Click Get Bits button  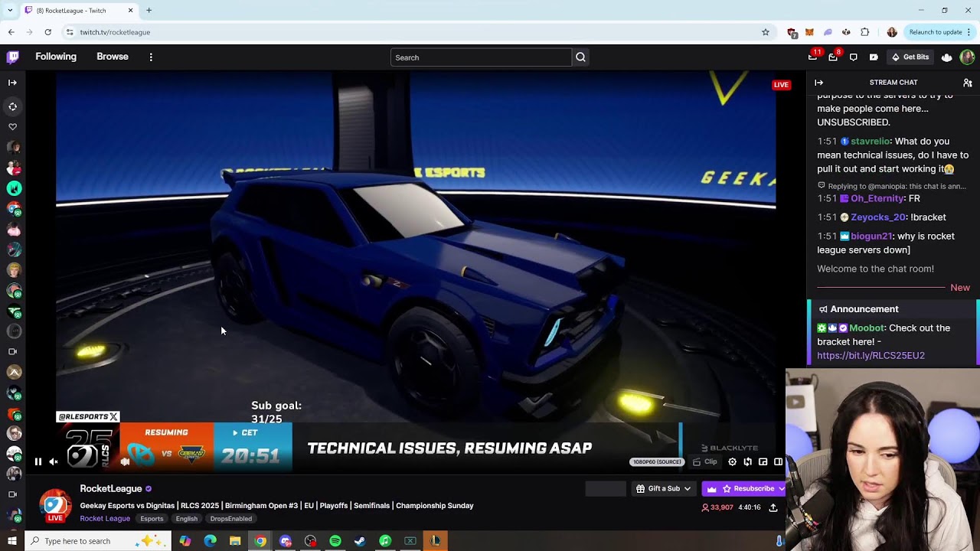(910, 57)
